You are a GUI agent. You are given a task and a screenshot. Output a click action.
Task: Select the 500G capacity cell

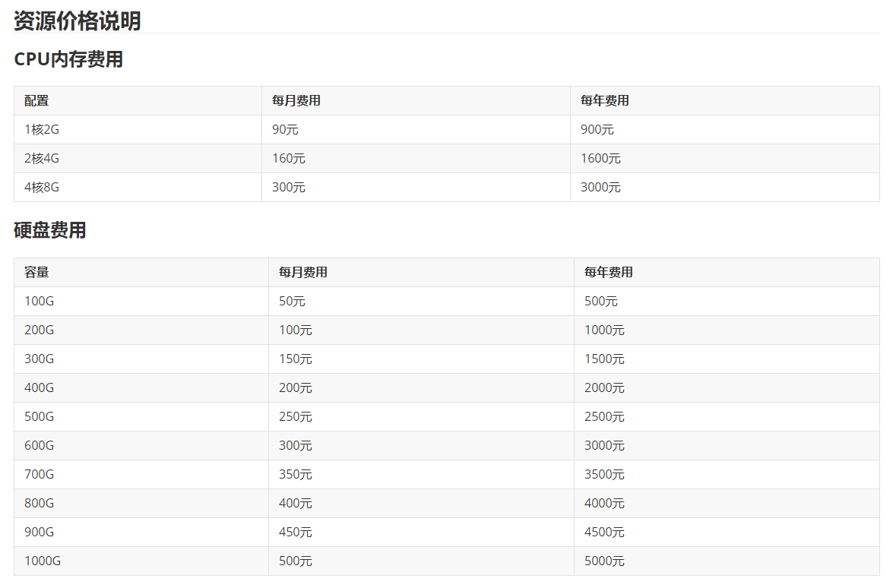[40, 417]
